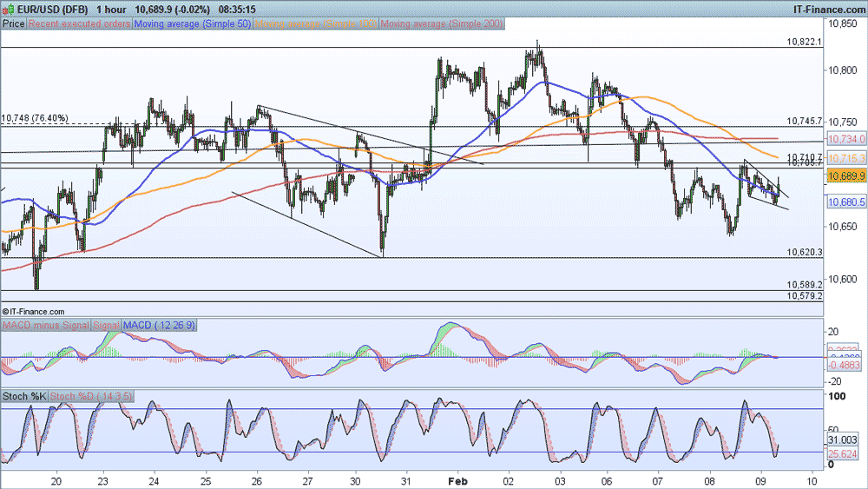Click the 1 hour timeframe label
868x489 pixels.
pyautogui.click(x=111, y=10)
